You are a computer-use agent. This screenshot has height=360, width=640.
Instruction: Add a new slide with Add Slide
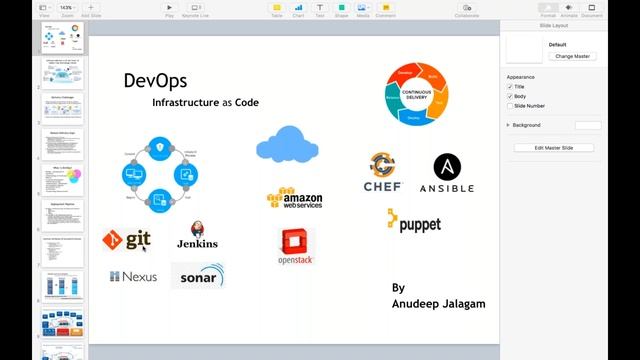pos(91,8)
